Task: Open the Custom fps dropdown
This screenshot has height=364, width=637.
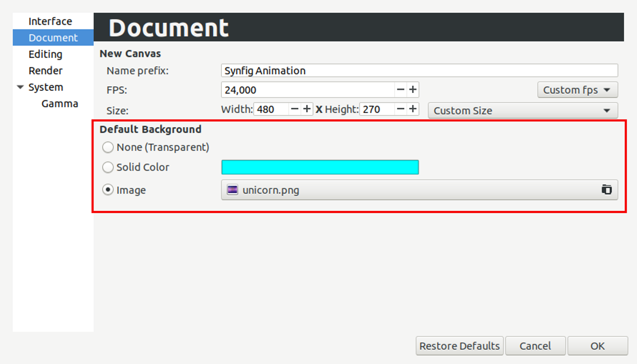Action: point(577,90)
